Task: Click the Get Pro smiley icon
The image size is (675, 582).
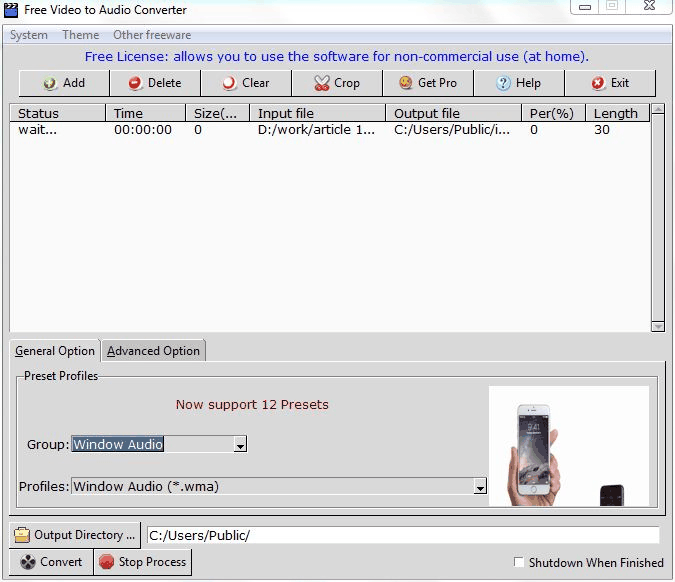Action: 406,83
